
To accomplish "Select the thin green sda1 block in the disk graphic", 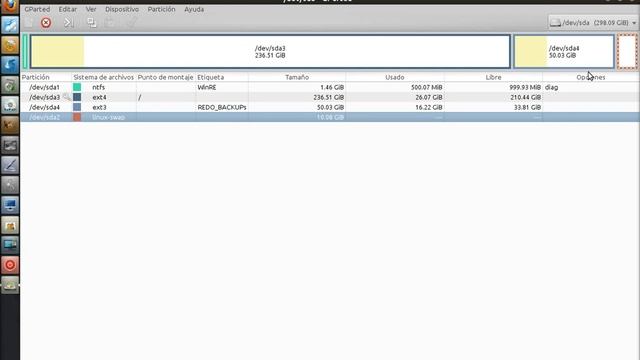I will pyautogui.click(x=25, y=51).
